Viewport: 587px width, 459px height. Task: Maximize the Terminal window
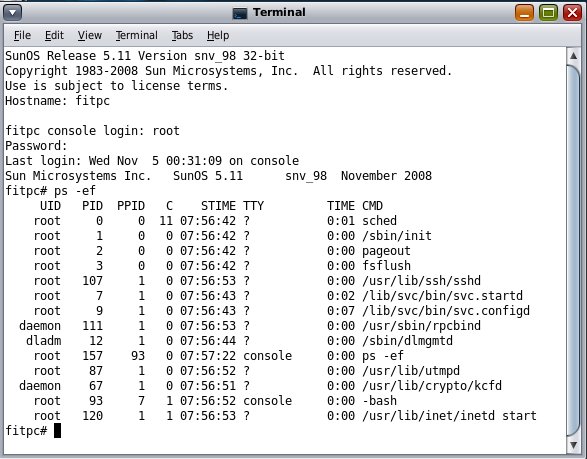click(x=548, y=13)
